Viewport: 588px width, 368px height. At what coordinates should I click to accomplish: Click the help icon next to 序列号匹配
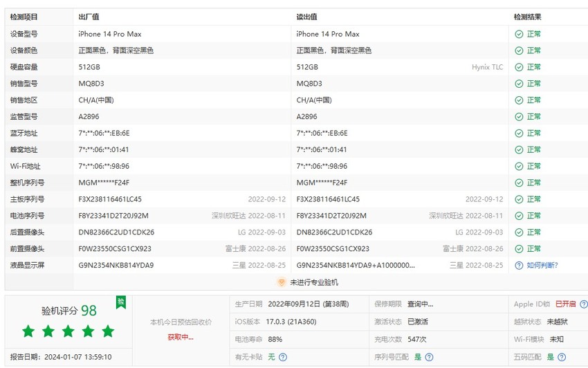429,357
